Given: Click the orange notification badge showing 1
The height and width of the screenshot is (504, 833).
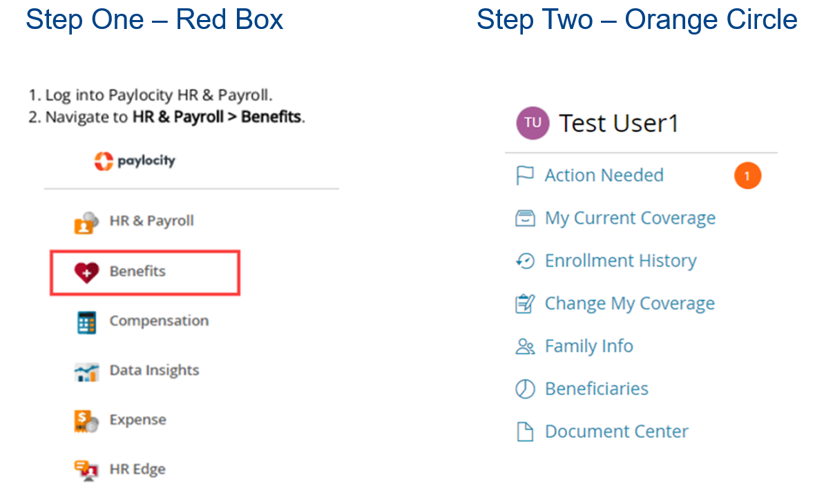Looking at the screenshot, I should 747,176.
